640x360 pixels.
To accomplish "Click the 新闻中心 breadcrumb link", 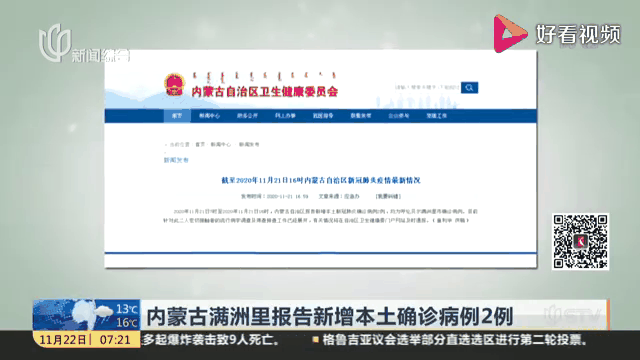I will 221,144.
